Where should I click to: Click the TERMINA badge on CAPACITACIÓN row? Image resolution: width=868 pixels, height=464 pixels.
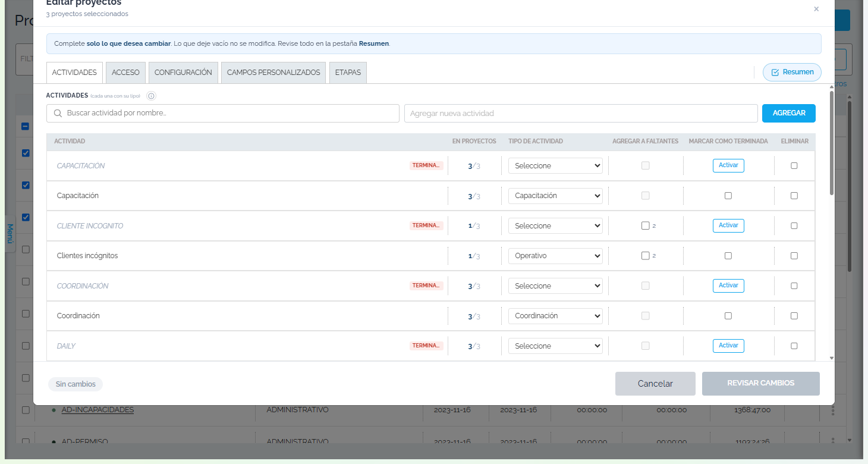(x=426, y=166)
